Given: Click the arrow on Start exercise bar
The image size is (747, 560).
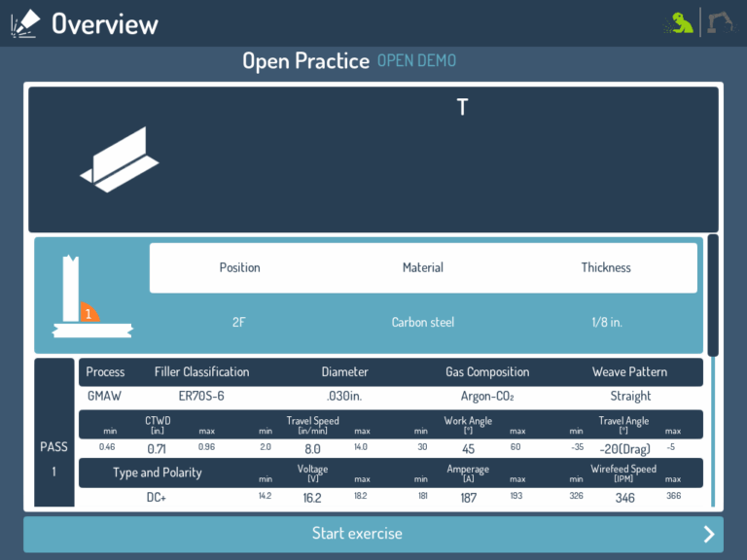Looking at the screenshot, I should tap(709, 534).
